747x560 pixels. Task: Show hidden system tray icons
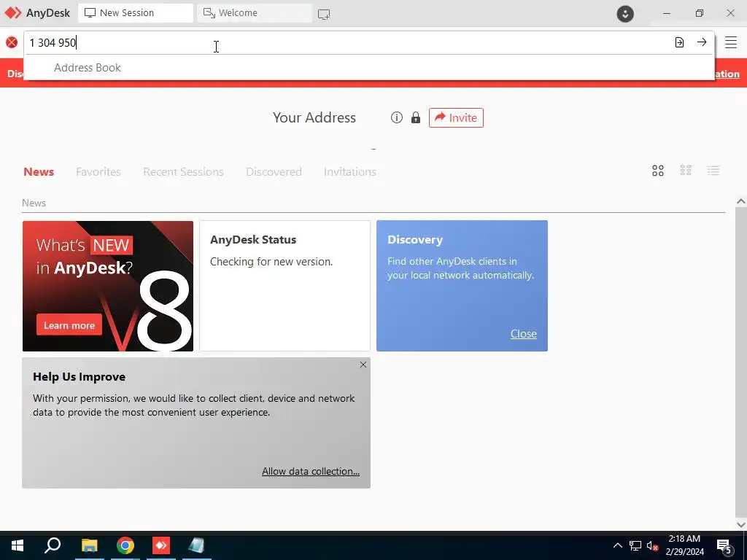617,545
